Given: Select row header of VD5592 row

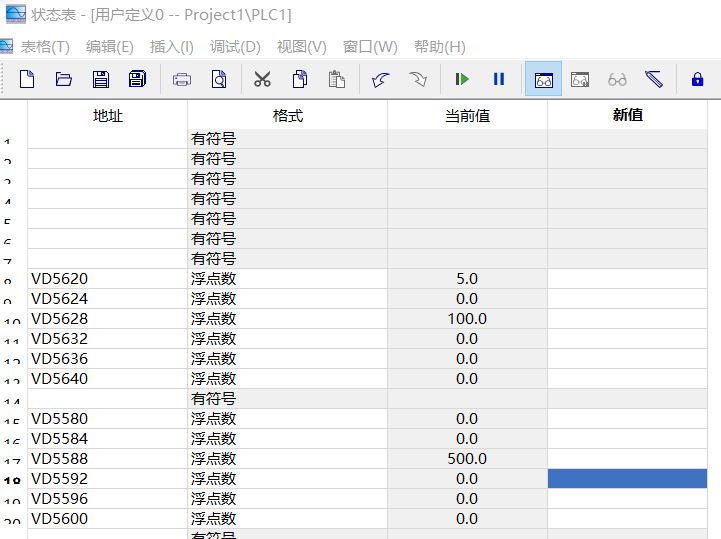Looking at the screenshot, I should tap(13, 479).
